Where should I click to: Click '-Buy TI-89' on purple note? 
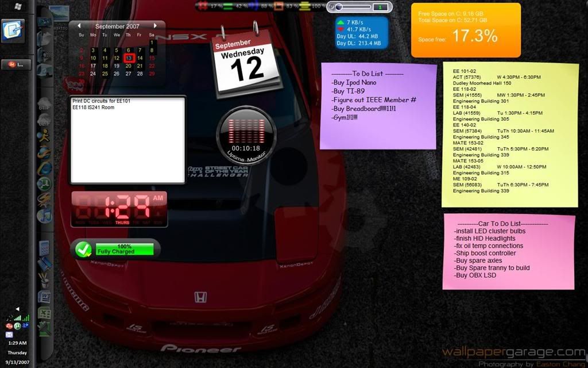tap(348, 91)
